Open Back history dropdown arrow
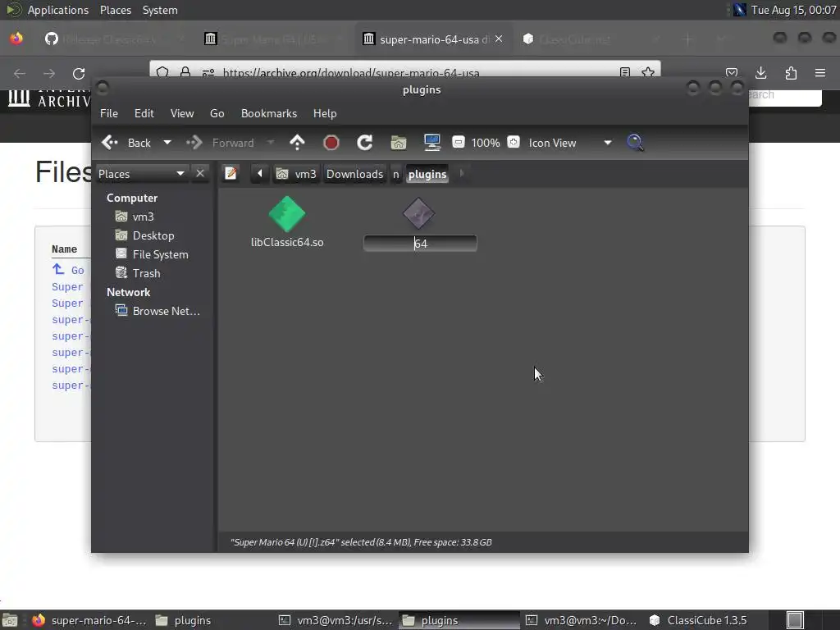 (167, 143)
